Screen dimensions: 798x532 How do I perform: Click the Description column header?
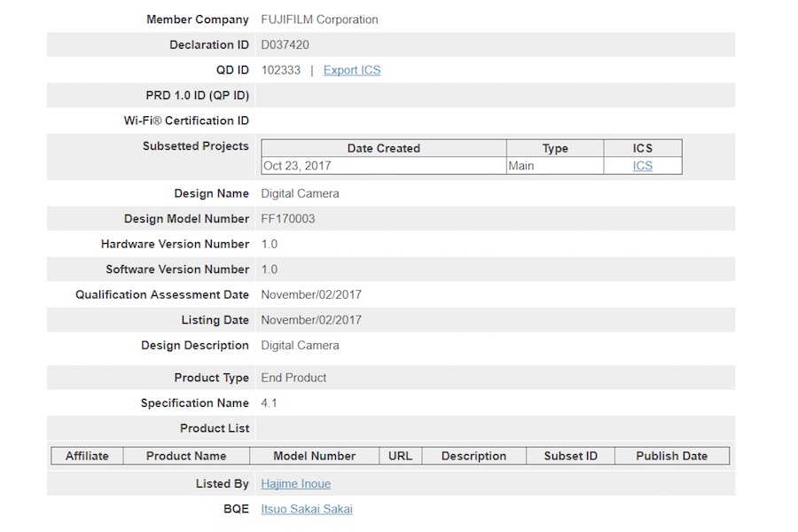[x=473, y=456]
